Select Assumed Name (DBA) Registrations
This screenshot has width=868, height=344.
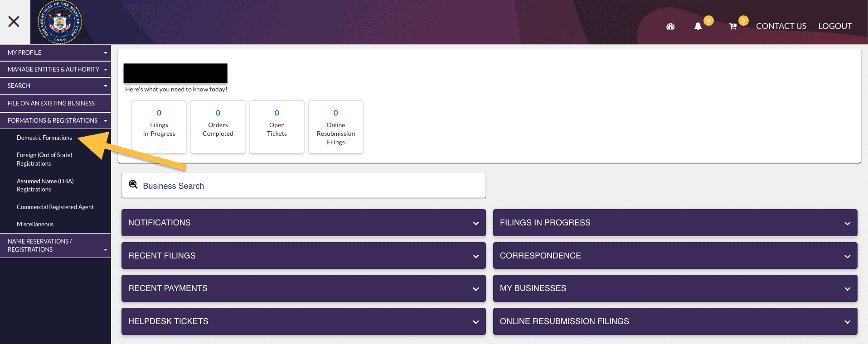tap(45, 185)
